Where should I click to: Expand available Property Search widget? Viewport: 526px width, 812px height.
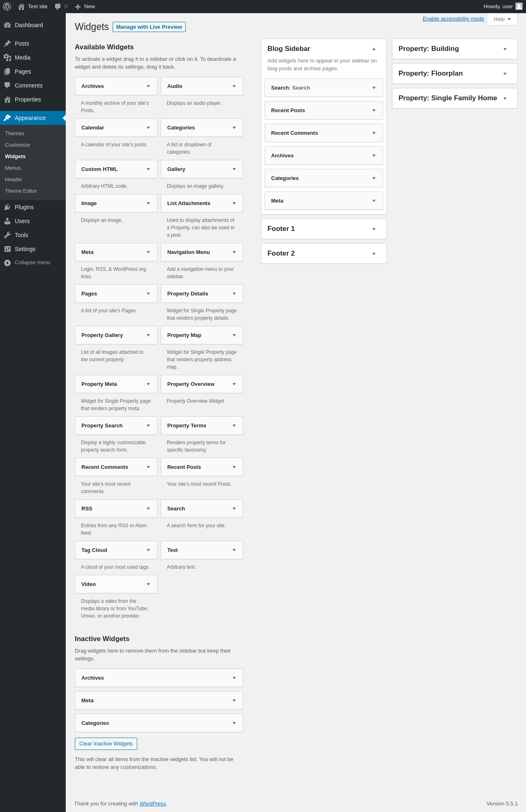148,426
